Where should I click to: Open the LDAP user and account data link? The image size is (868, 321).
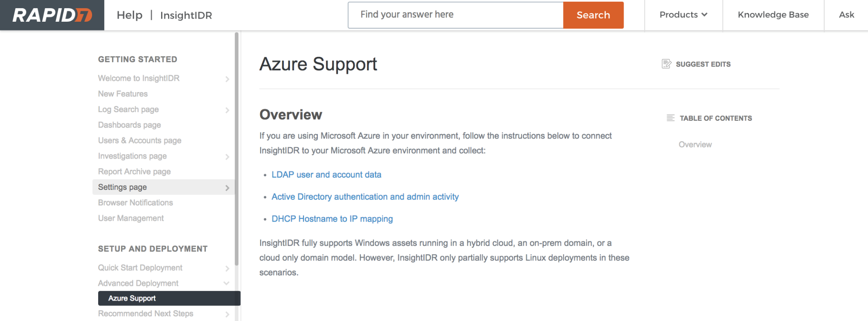pyautogui.click(x=326, y=175)
